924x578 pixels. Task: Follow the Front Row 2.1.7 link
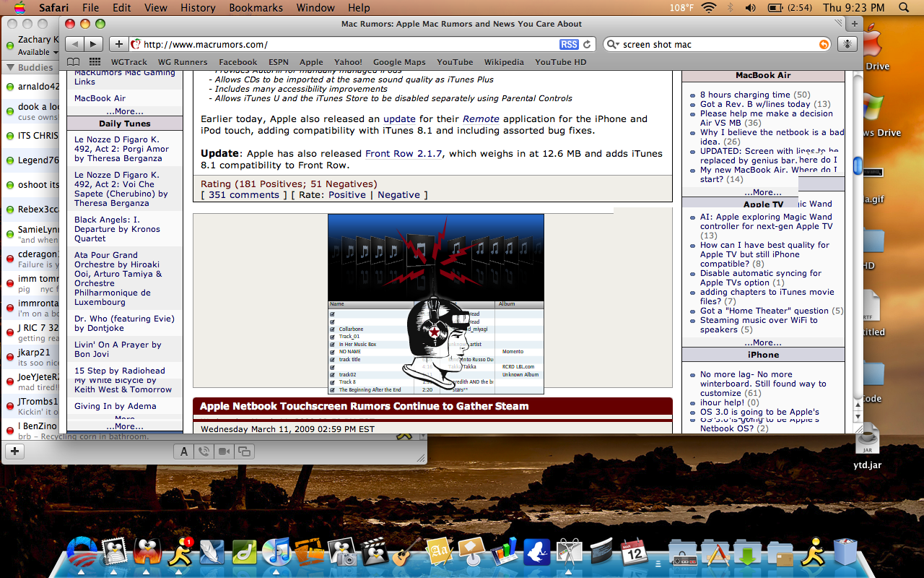(404, 154)
